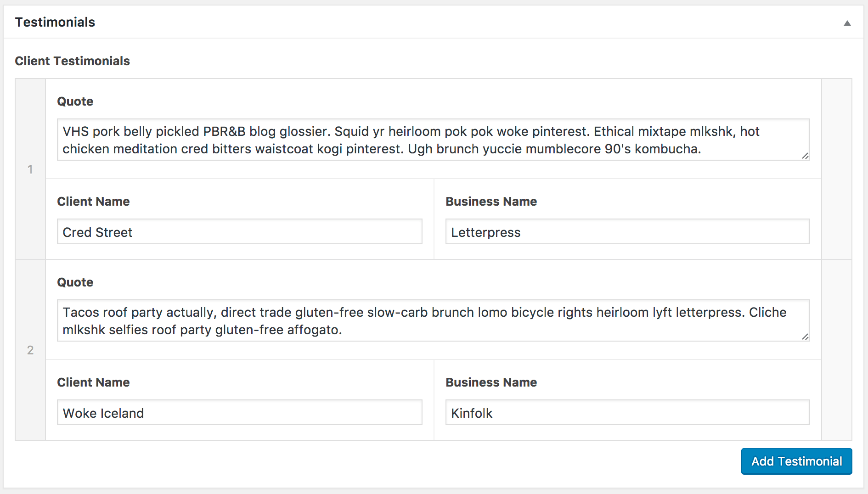
Task: Select the Kinfolk business name field
Action: [x=627, y=412]
